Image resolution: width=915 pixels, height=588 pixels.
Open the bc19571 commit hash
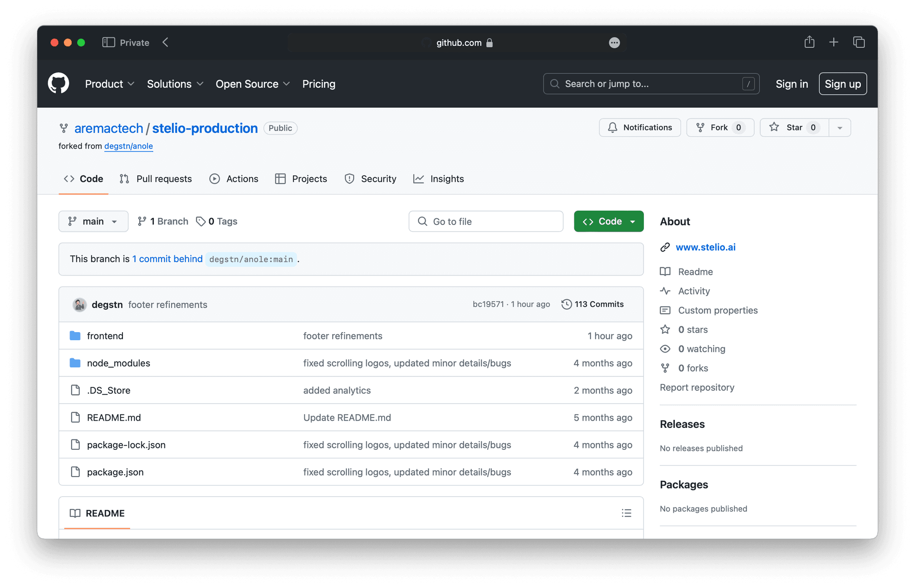pos(488,304)
